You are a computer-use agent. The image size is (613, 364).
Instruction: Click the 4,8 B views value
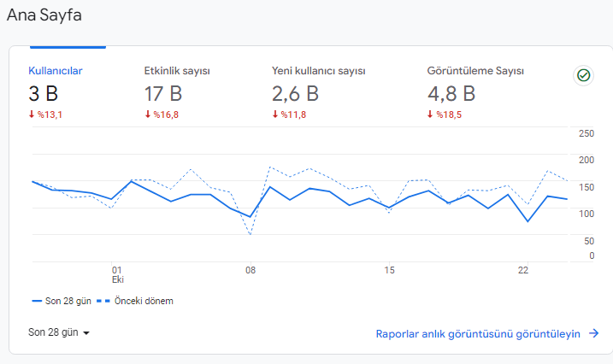click(451, 94)
